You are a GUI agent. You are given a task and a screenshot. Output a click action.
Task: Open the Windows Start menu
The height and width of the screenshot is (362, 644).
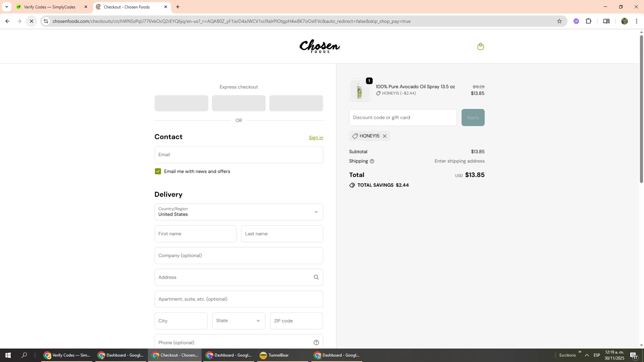point(7,355)
